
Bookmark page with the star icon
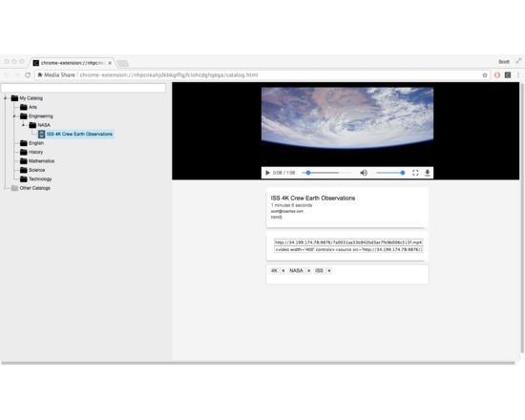point(485,75)
